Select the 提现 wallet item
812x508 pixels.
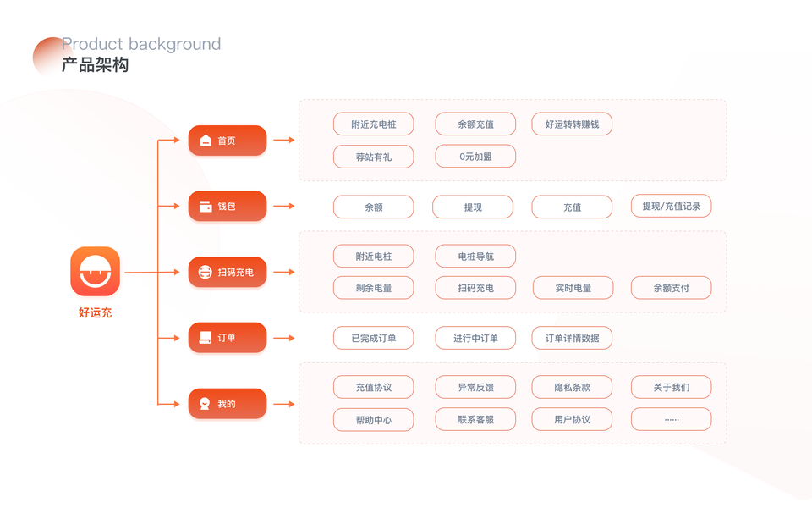tap(473, 207)
